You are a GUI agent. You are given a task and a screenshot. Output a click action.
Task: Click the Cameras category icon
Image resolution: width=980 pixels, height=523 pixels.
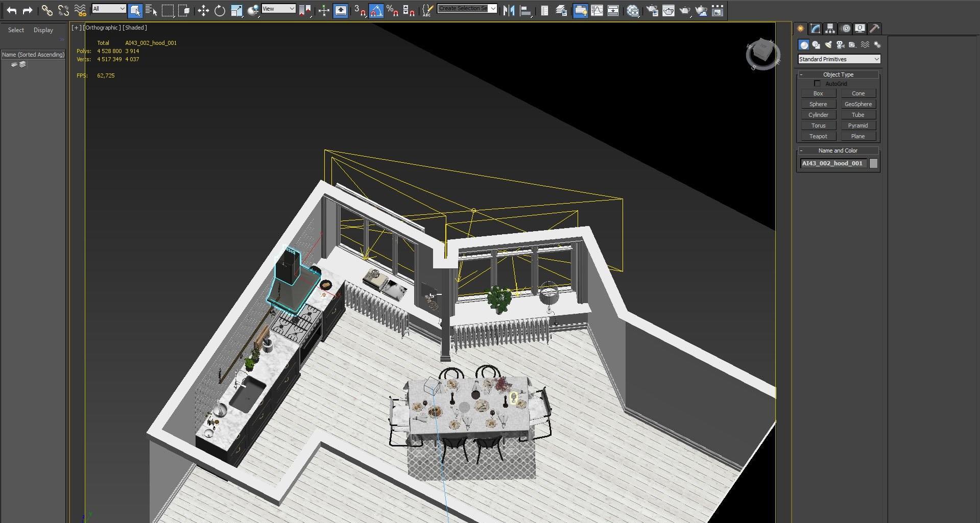(840, 45)
